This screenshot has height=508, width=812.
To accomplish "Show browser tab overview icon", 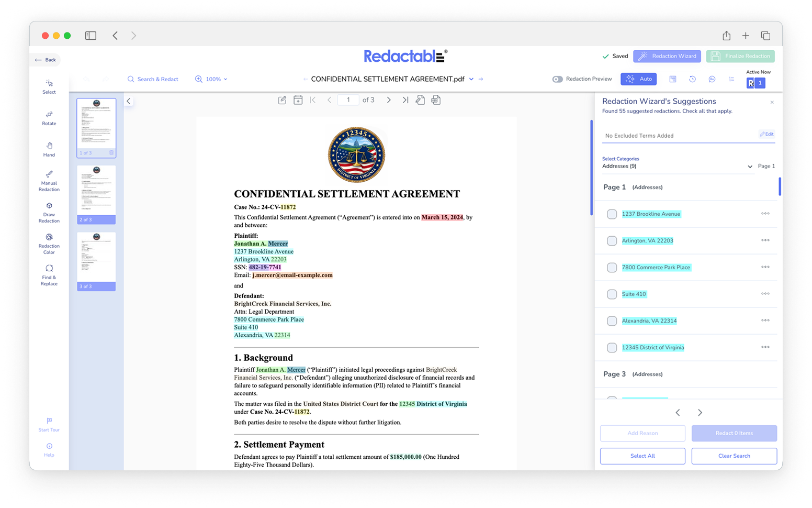I will click(765, 36).
